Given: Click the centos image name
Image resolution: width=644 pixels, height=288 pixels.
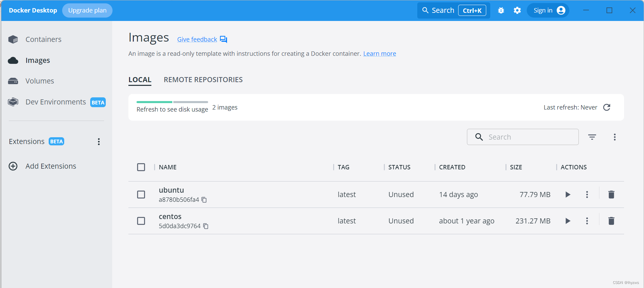Looking at the screenshot, I should click(x=170, y=217).
